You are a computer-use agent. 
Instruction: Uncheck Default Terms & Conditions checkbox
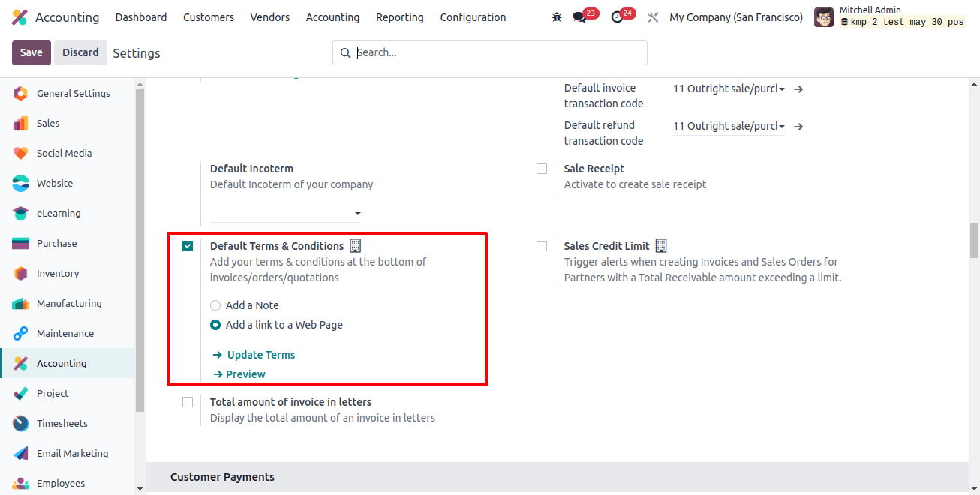(188, 246)
